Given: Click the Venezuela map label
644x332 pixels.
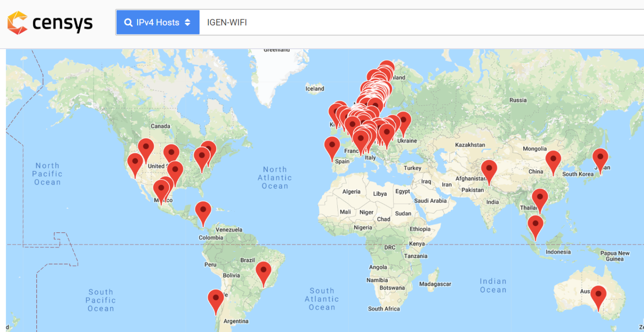Looking at the screenshot, I should tap(229, 230).
